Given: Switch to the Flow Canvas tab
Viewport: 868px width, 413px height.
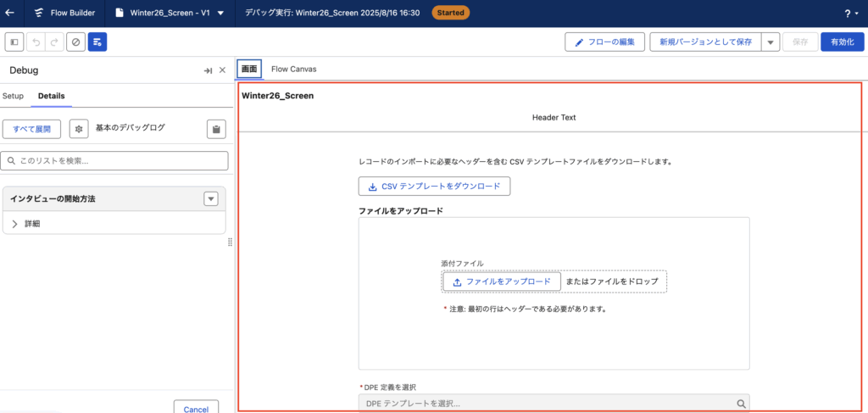Looking at the screenshot, I should [x=293, y=69].
